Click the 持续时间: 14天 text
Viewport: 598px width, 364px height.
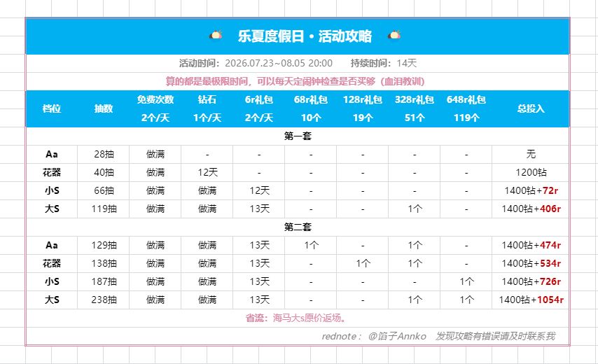point(384,63)
